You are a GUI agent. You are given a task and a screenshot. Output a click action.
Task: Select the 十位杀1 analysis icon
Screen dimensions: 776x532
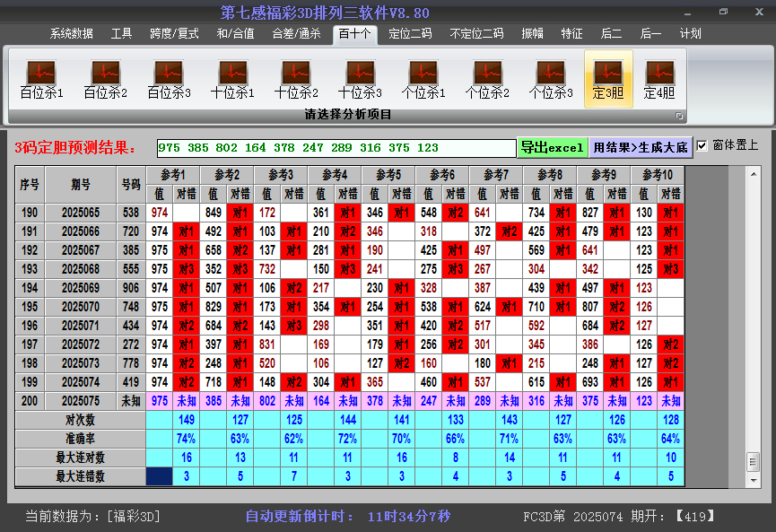tap(232, 79)
